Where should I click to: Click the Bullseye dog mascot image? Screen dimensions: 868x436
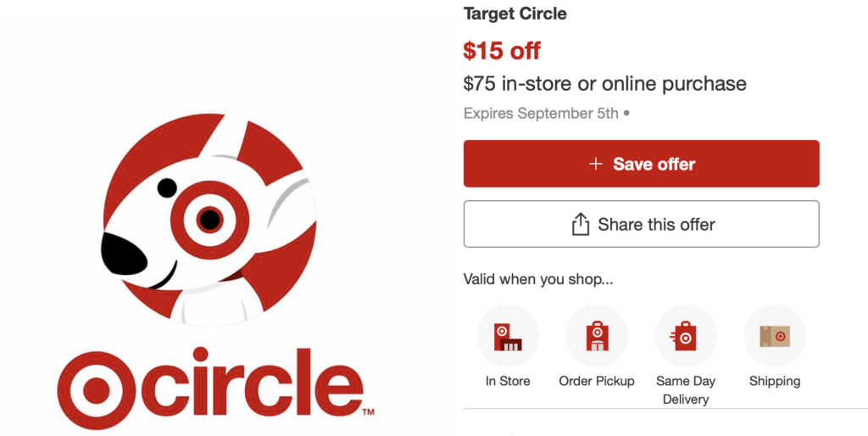[x=209, y=219]
